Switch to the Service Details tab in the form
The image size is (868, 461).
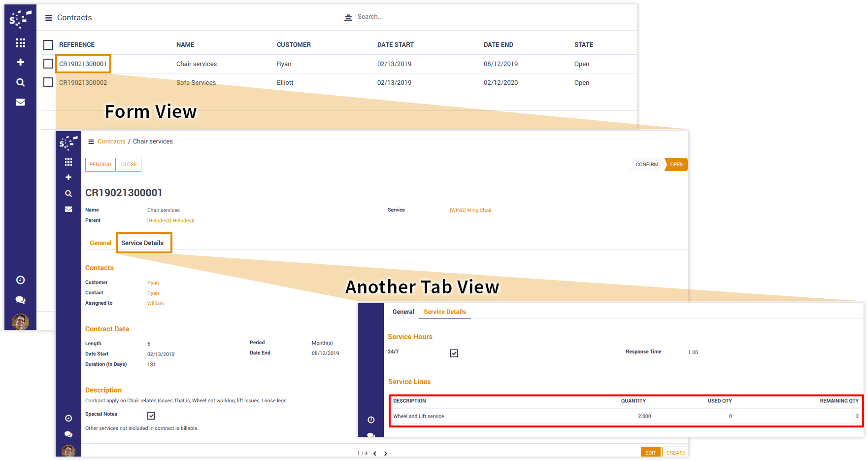(x=142, y=243)
